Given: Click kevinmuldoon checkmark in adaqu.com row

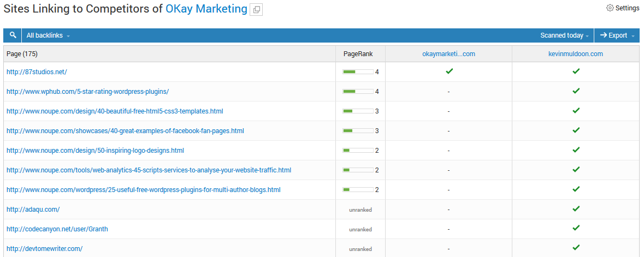Looking at the screenshot, I should click(576, 208).
